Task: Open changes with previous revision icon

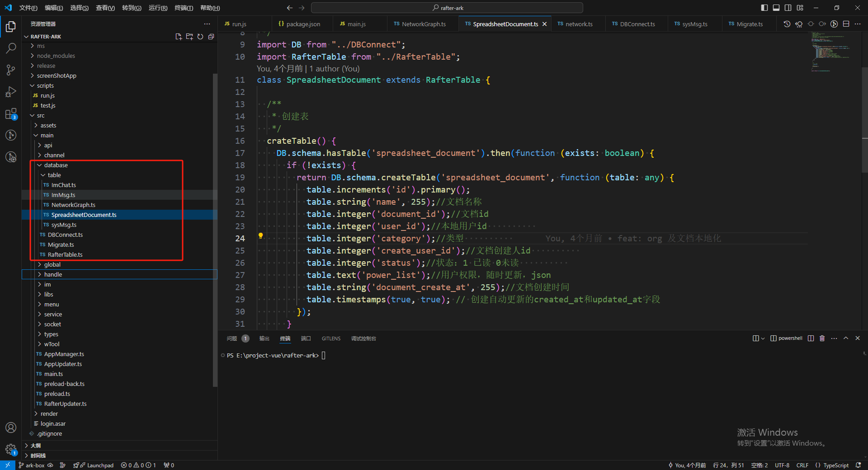Action: (x=799, y=24)
